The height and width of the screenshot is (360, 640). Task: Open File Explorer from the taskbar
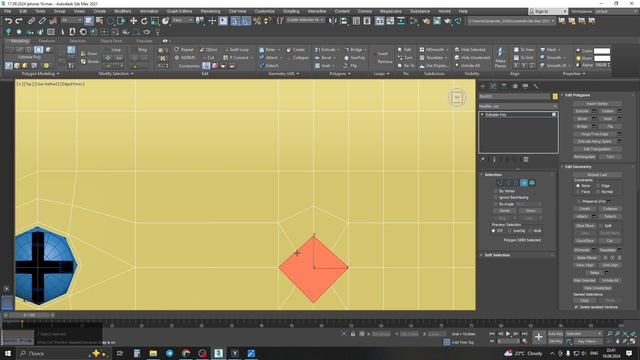click(153, 353)
